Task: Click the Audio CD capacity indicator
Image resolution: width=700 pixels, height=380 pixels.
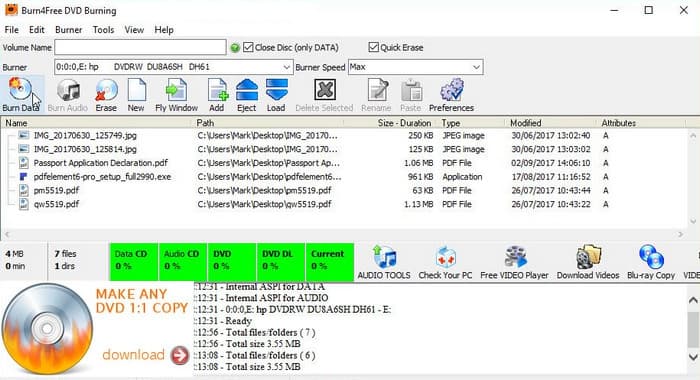Action: (x=183, y=262)
